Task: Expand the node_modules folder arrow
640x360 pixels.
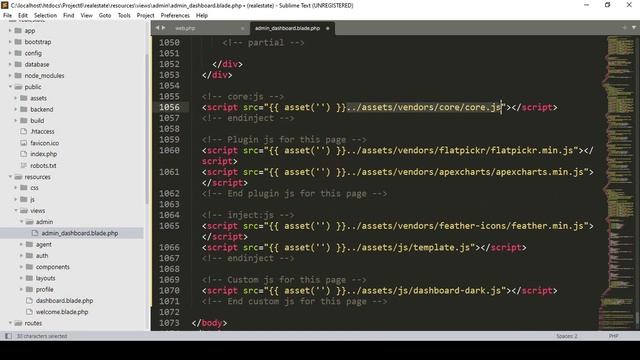Action: click(10, 76)
